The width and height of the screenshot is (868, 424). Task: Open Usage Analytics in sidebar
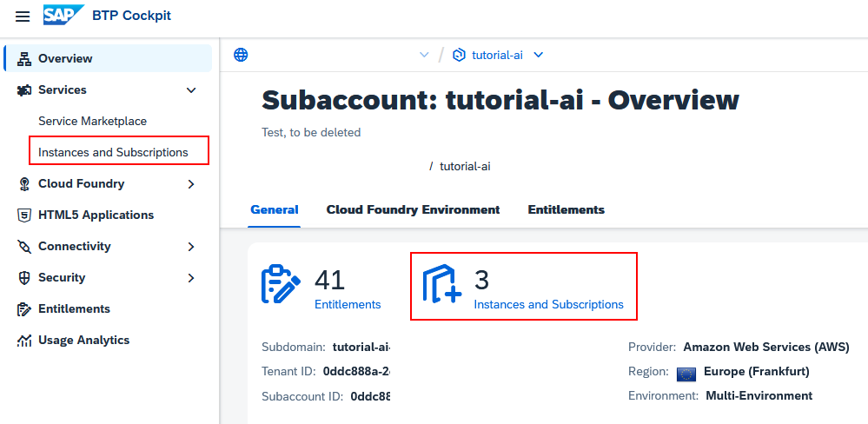click(x=83, y=341)
